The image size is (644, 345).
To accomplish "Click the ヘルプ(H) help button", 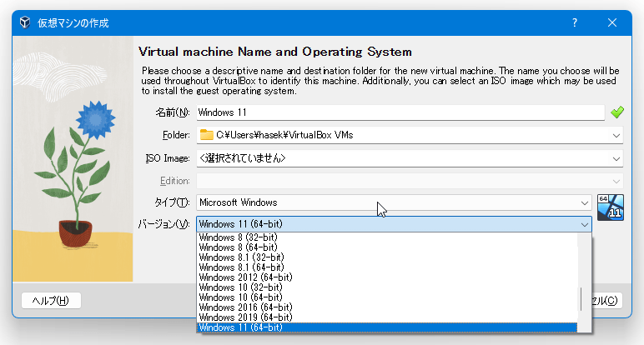I will [x=51, y=301].
